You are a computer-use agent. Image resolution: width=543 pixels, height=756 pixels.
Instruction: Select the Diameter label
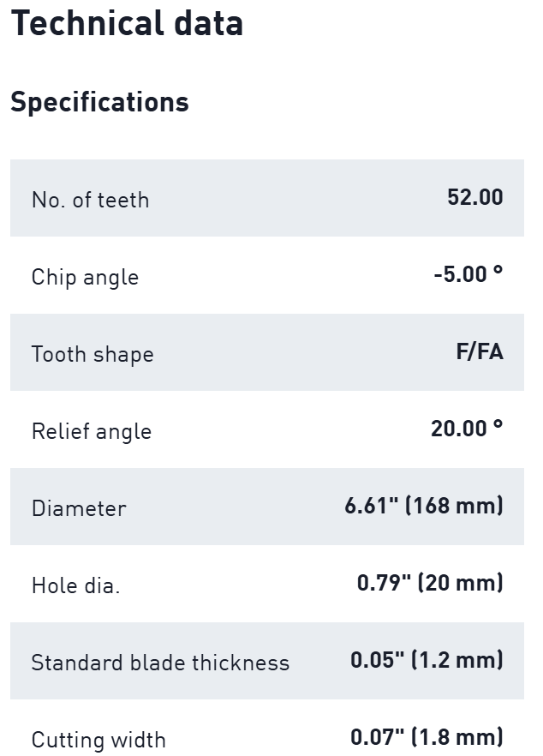[x=79, y=508]
